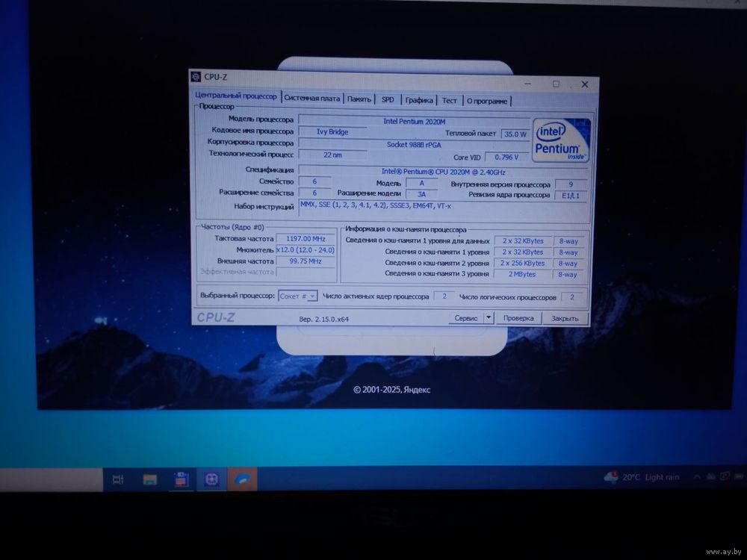Click the Проверка button
The width and height of the screenshot is (747, 560).
tap(518, 318)
